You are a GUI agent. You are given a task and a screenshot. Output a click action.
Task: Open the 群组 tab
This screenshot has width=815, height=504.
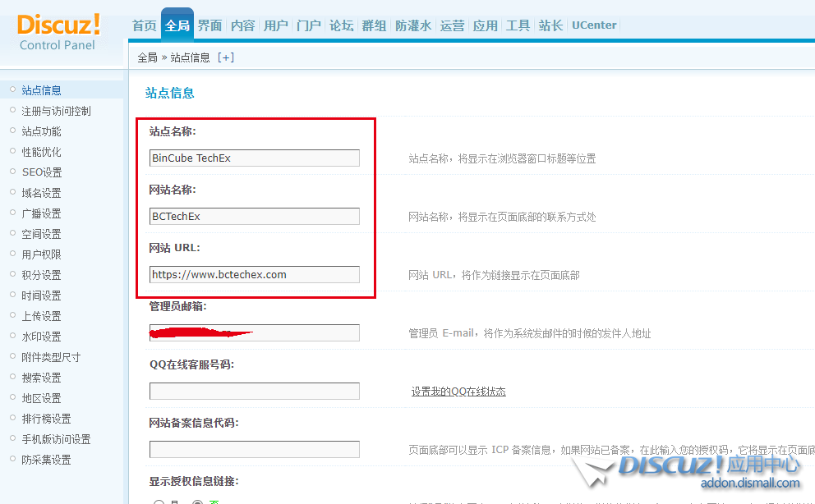click(374, 25)
